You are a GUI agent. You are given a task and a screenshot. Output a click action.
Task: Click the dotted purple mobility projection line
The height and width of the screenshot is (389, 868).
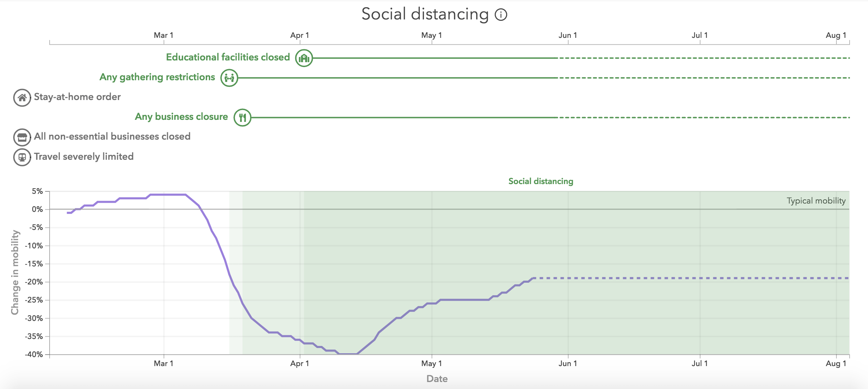pos(694,278)
